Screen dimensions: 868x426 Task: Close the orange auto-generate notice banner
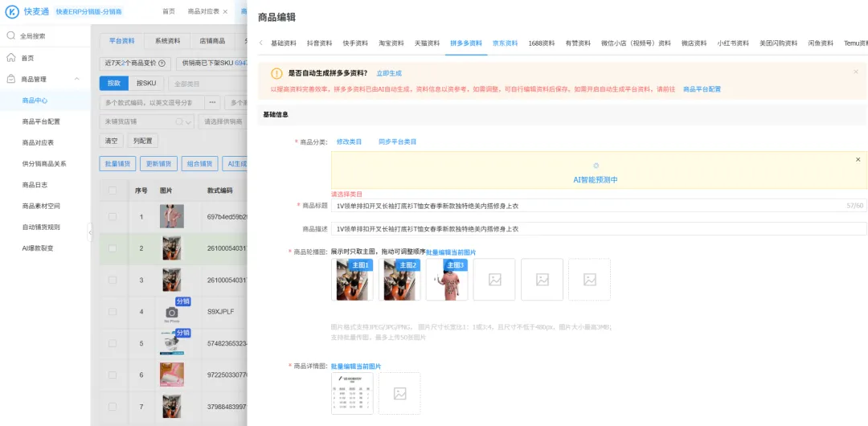tap(856, 72)
